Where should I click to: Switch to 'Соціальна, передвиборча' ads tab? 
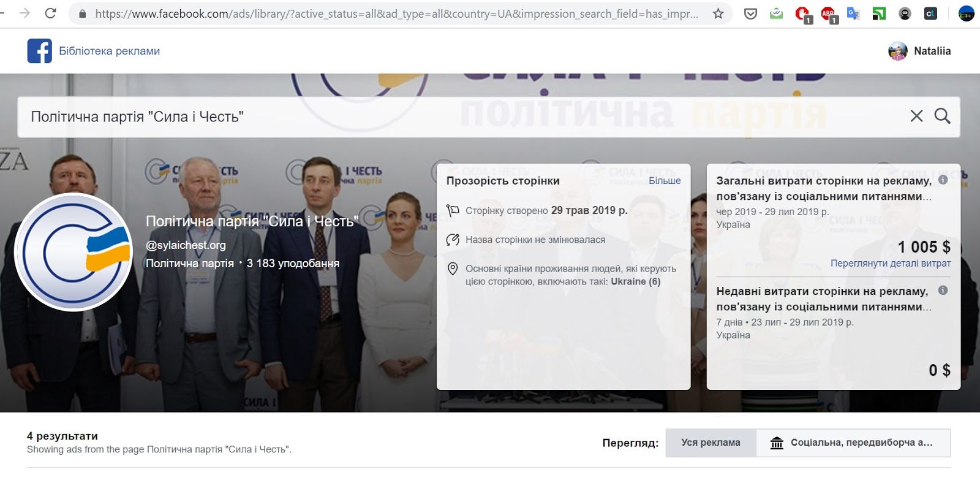(853, 443)
